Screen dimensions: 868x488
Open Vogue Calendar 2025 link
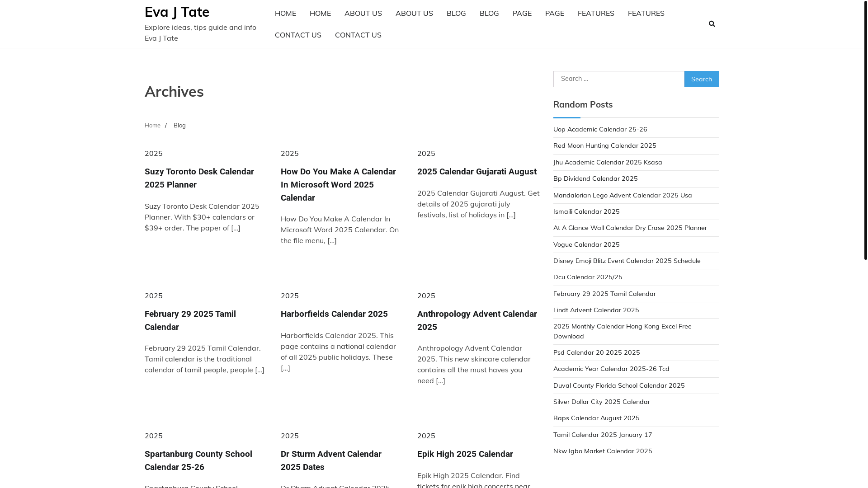pyautogui.click(x=586, y=244)
